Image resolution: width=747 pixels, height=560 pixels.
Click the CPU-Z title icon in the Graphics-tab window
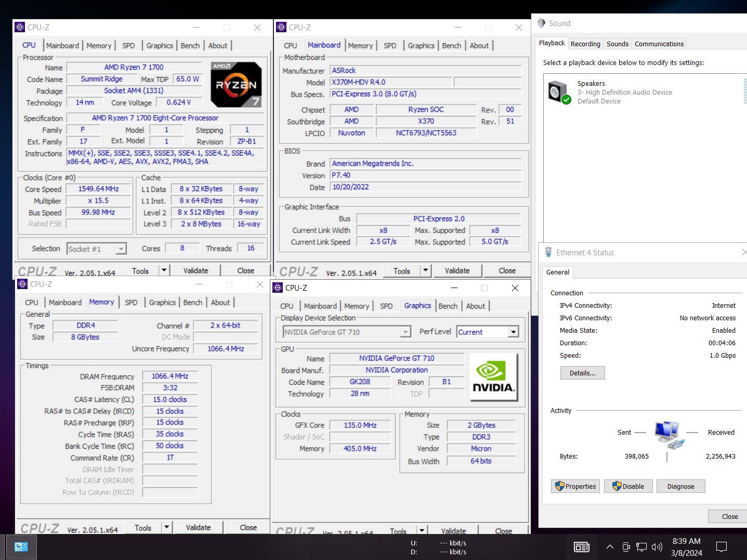[278, 288]
